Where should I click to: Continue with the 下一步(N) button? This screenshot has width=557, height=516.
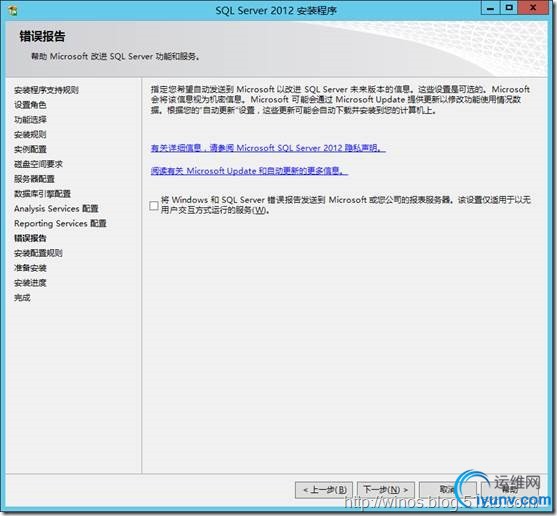point(385,490)
